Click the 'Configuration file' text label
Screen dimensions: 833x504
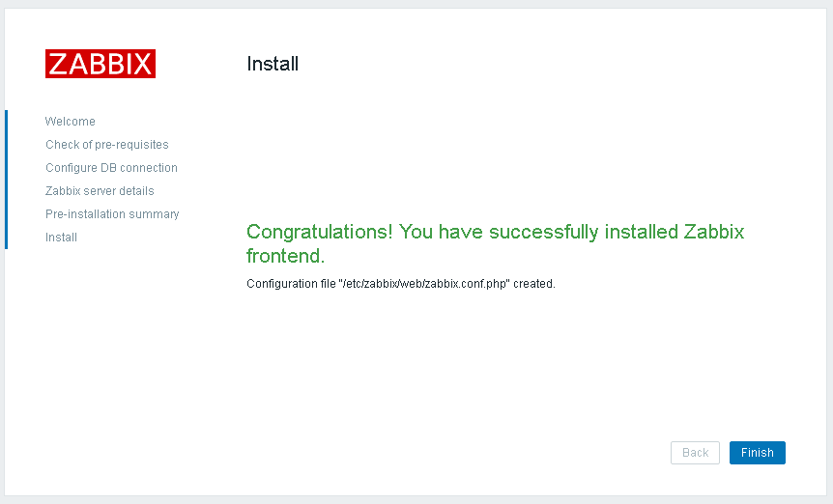[290, 284]
